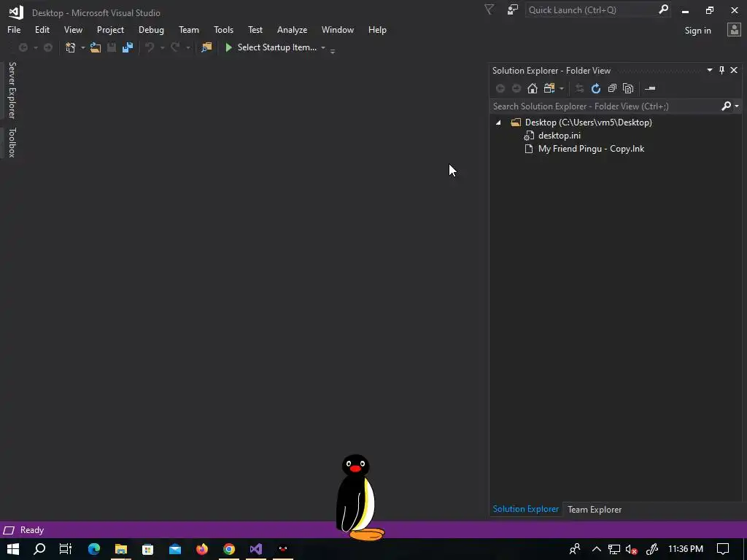747x560 pixels.
Task: Click Back arrow in Solution Explorer toolbar
Action: click(500, 88)
